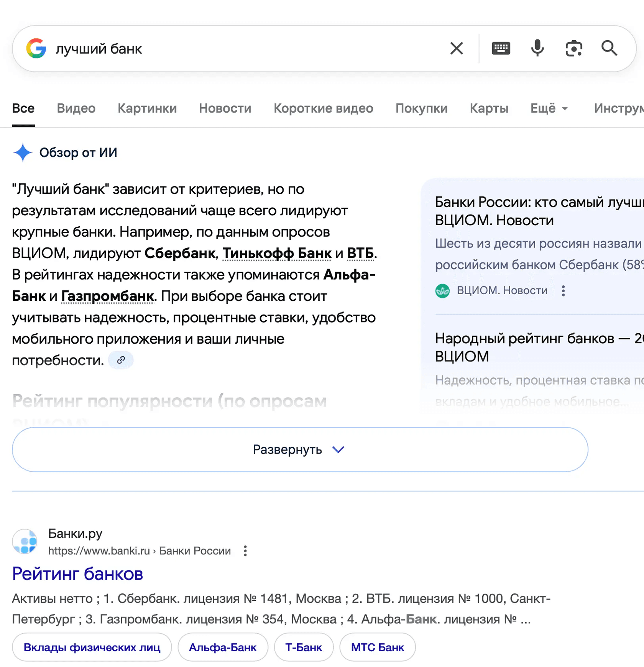Expand the AI overview via Развернуть
This screenshot has width=644, height=667.
[300, 449]
